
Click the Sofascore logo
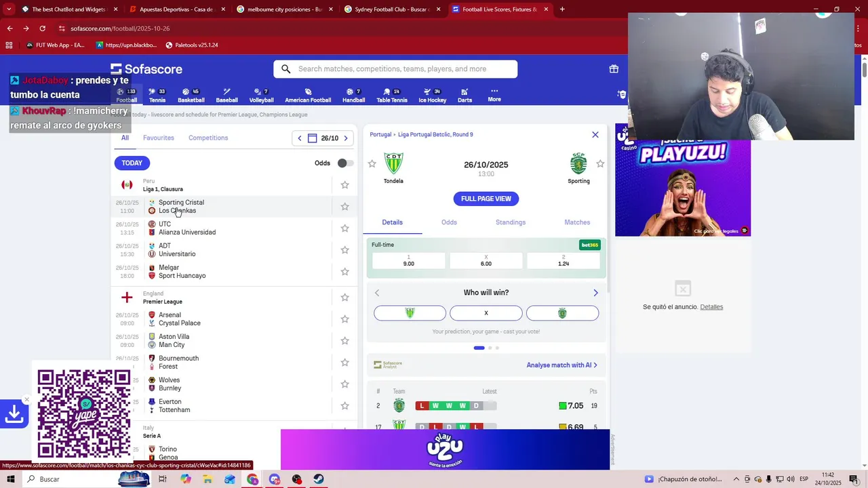pos(146,69)
